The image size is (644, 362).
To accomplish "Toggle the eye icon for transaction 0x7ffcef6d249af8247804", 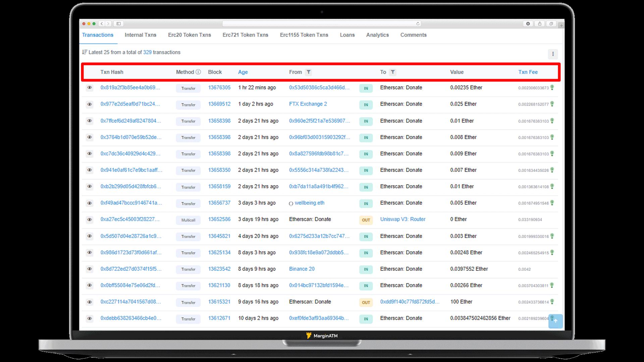I will [x=90, y=121].
